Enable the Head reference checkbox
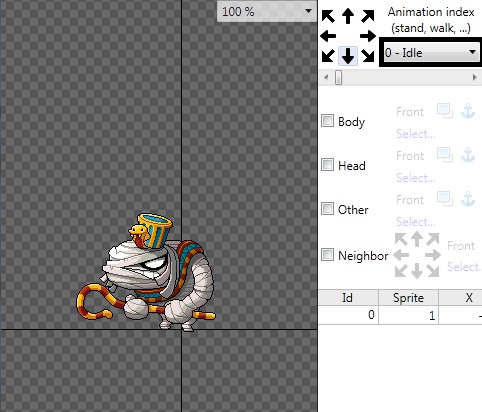482x412 pixels. (x=327, y=165)
